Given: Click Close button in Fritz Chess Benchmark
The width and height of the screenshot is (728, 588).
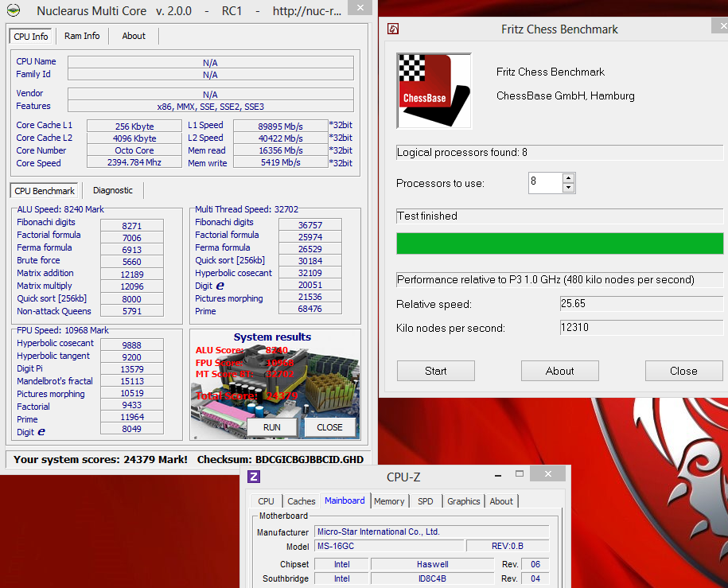Looking at the screenshot, I should (x=684, y=371).
